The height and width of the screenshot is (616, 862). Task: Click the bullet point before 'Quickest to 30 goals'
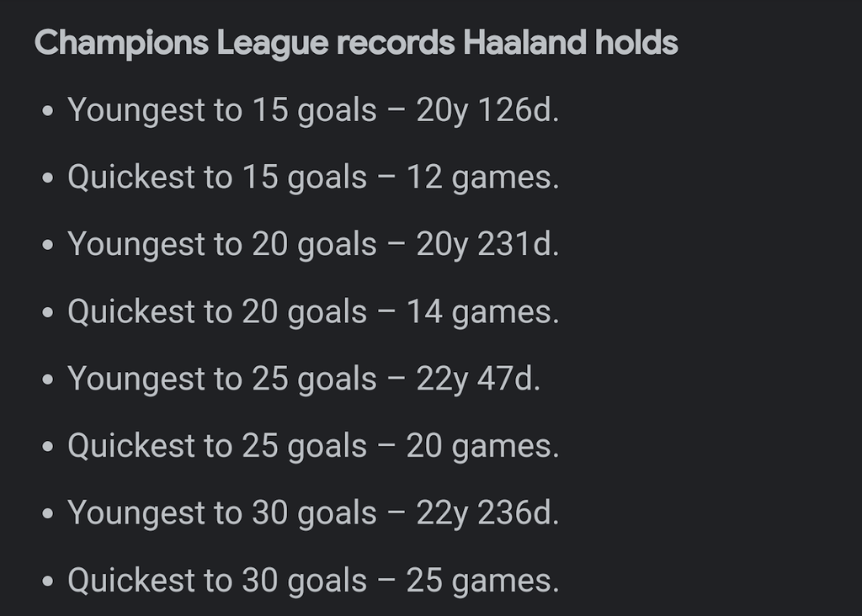click(x=48, y=582)
